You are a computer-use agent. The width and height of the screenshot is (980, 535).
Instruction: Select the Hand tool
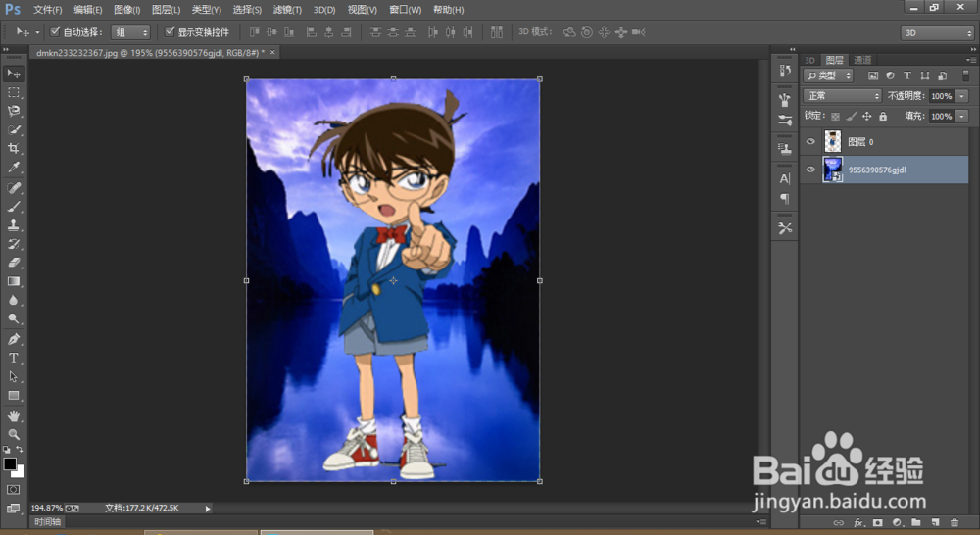pos(13,416)
